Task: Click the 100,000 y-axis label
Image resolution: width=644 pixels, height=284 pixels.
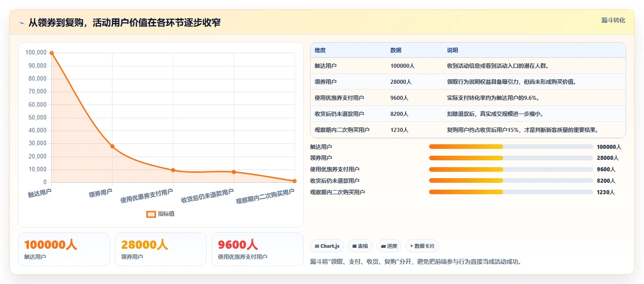Action: [x=36, y=53]
